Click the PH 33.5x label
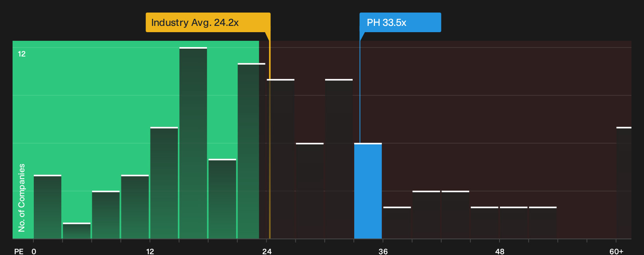 [x=400, y=22]
